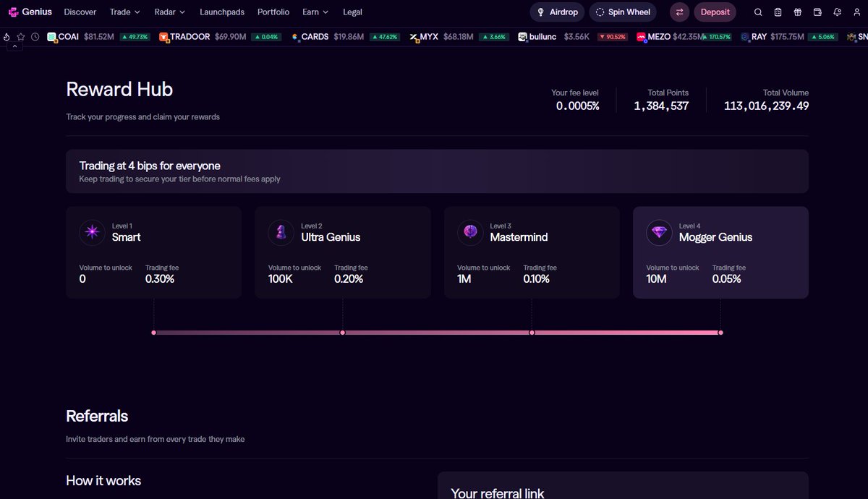The height and width of the screenshot is (499, 868).
Task: Open the user profile icon
Action: click(857, 12)
